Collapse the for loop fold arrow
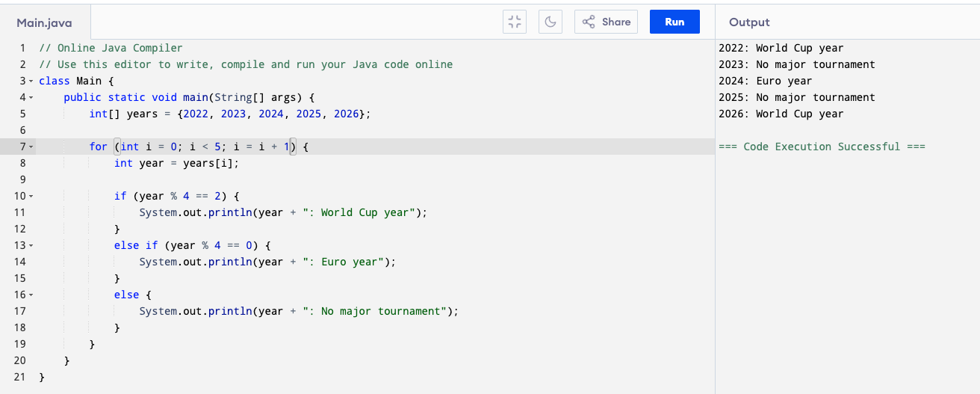The width and height of the screenshot is (980, 394). pyautogui.click(x=31, y=147)
